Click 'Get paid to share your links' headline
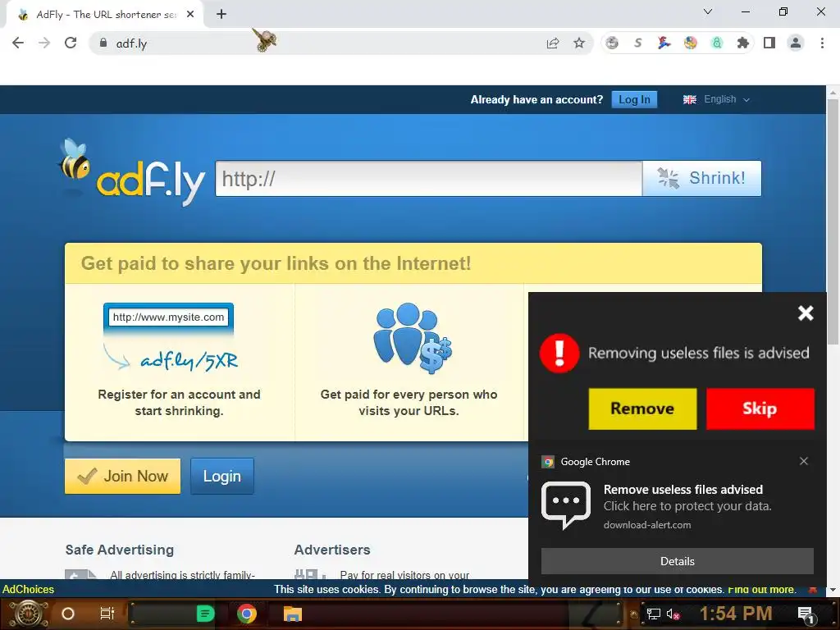The height and width of the screenshot is (630, 840). 276,263
